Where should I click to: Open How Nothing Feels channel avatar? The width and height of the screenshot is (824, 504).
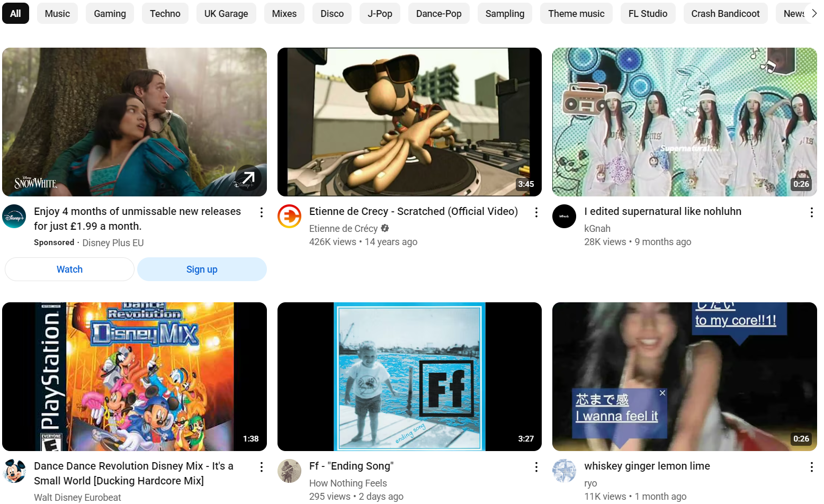coord(290,471)
